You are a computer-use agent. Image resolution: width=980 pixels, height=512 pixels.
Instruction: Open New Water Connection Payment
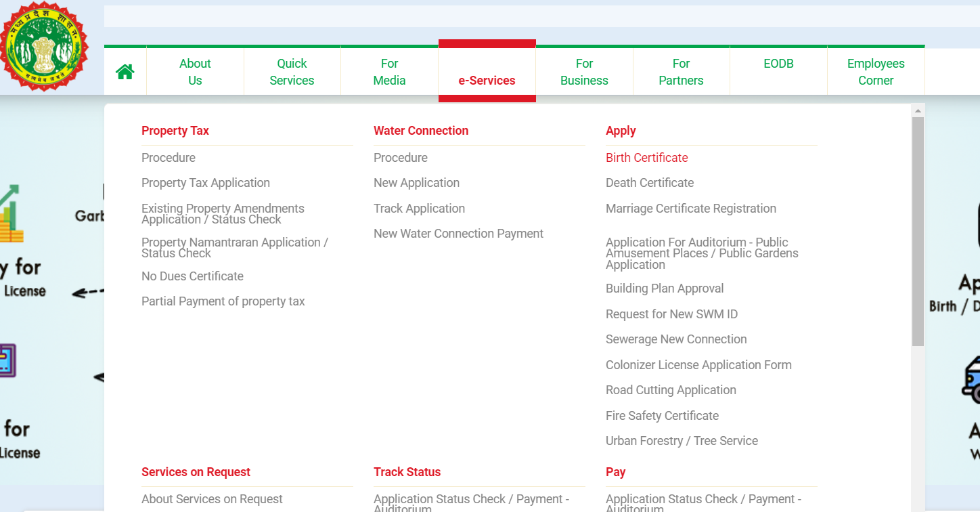click(458, 234)
